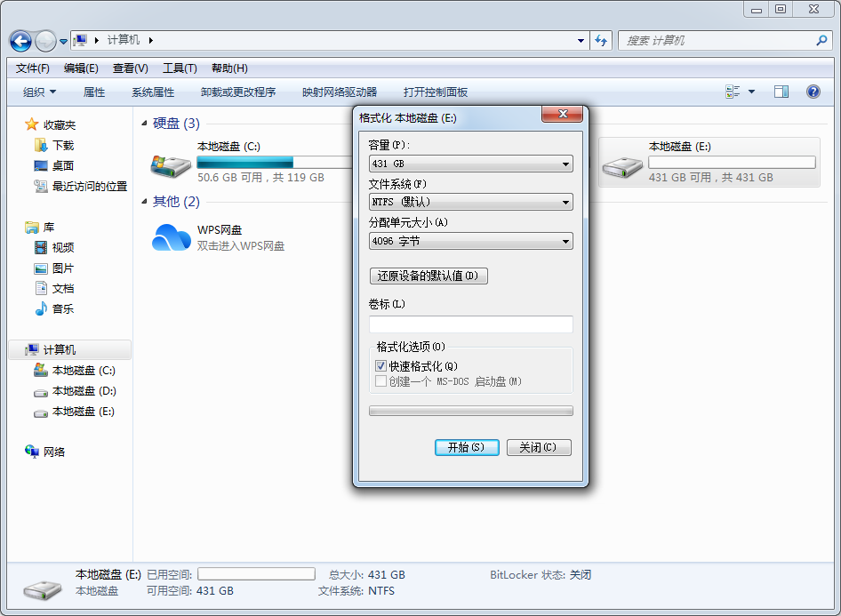Image resolution: width=841 pixels, height=616 pixels.
Task: Collapse the 其他 (2) group
Action: (x=144, y=202)
